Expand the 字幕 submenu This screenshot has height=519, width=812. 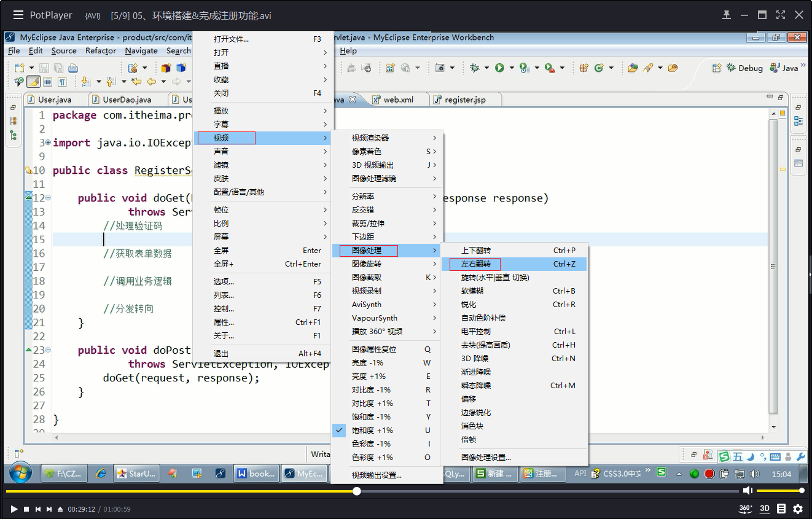[x=263, y=125]
